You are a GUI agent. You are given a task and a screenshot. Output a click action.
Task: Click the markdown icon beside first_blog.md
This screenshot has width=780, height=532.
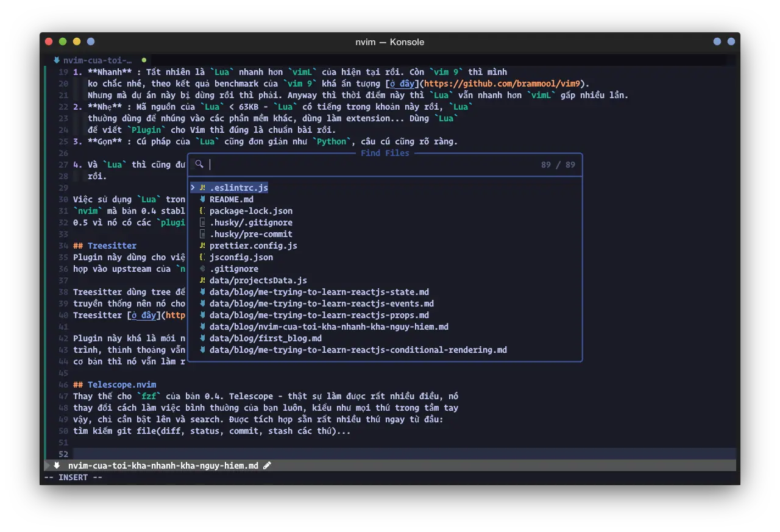click(202, 338)
